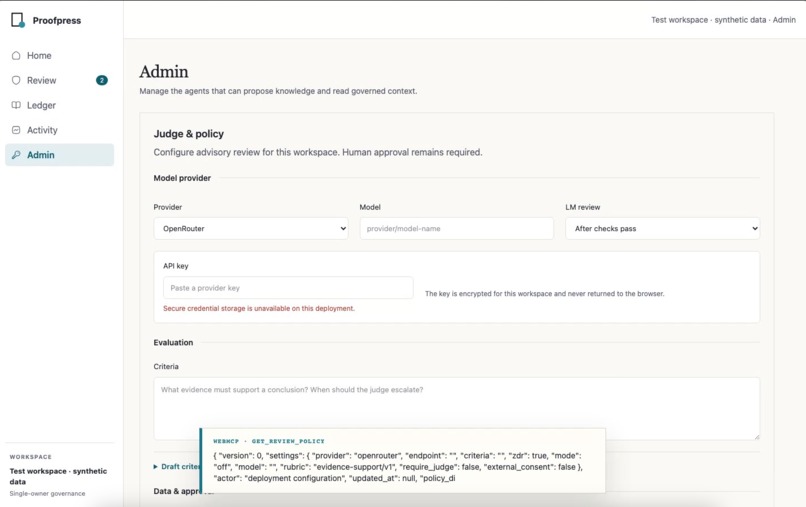Open the Activity section
Viewport: 806px width, 507px height.
(60, 130)
